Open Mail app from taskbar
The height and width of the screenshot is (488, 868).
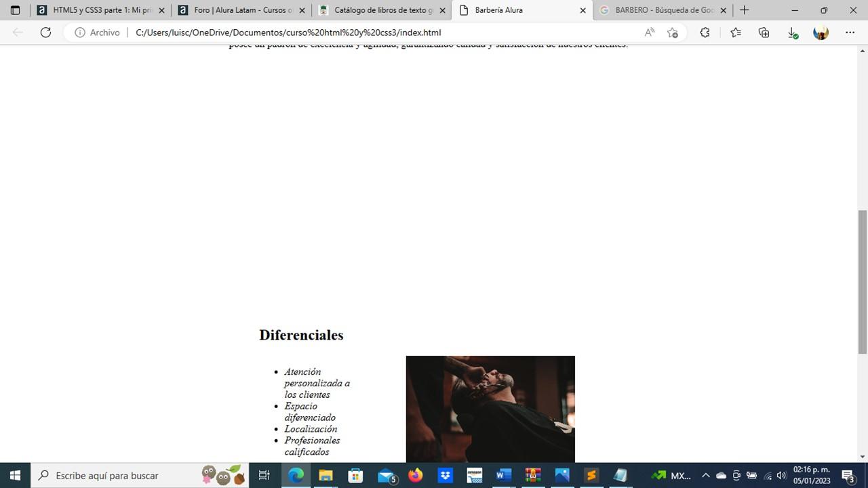pyautogui.click(x=387, y=475)
